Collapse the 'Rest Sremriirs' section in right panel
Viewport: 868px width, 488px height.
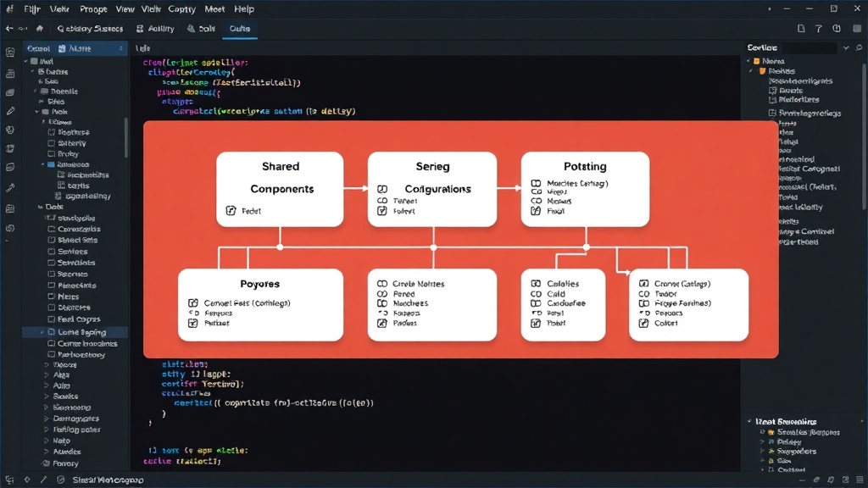click(749, 421)
